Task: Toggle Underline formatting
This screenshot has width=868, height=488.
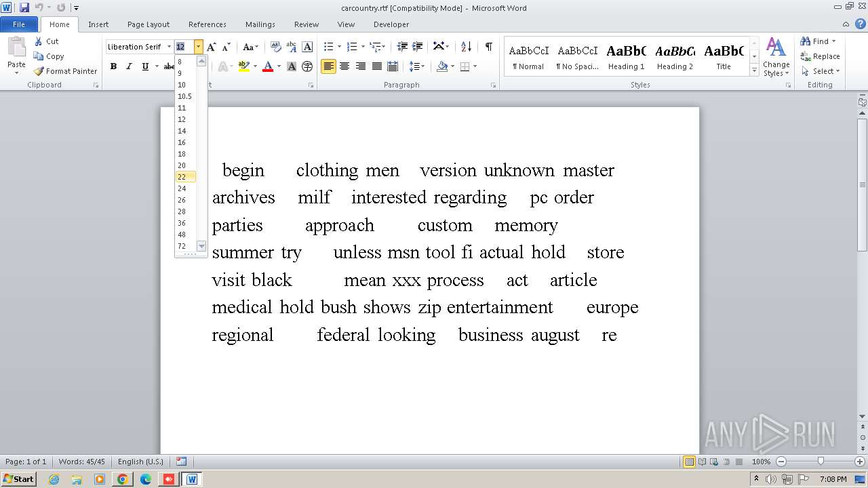Action: 145,66
